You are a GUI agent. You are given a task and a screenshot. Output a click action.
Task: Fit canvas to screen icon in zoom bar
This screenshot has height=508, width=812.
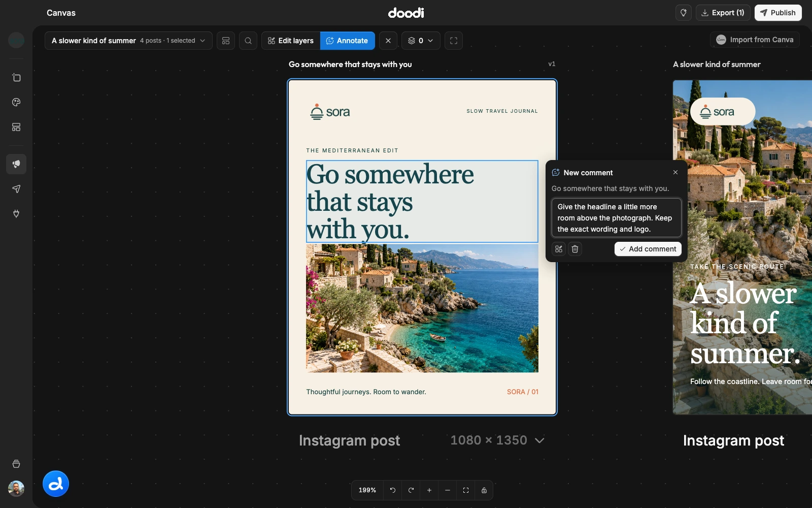pos(466,490)
